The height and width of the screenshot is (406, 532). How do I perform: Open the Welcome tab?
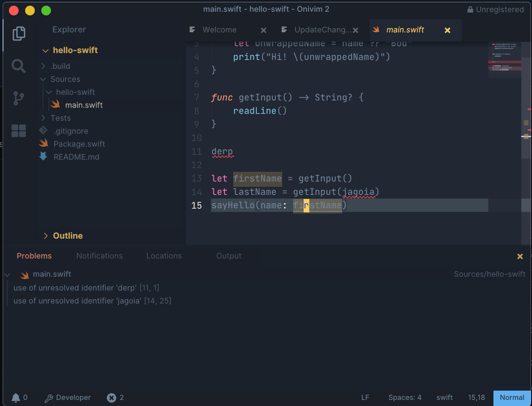point(219,30)
